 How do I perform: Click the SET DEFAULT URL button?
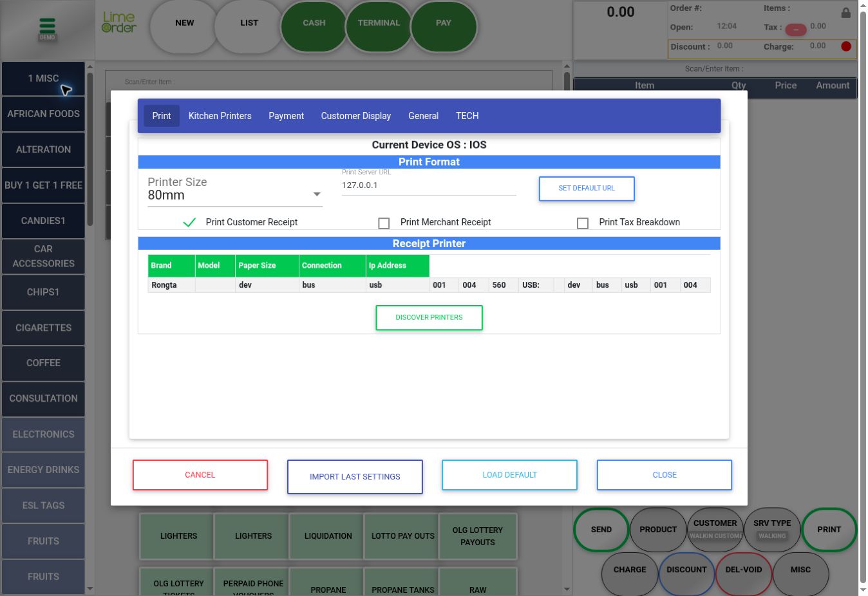[x=587, y=189]
